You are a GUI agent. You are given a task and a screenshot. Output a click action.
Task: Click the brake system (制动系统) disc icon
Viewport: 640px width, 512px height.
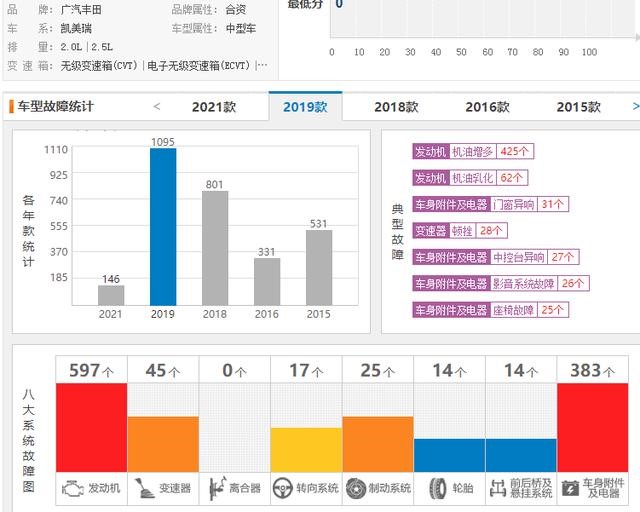356,489
